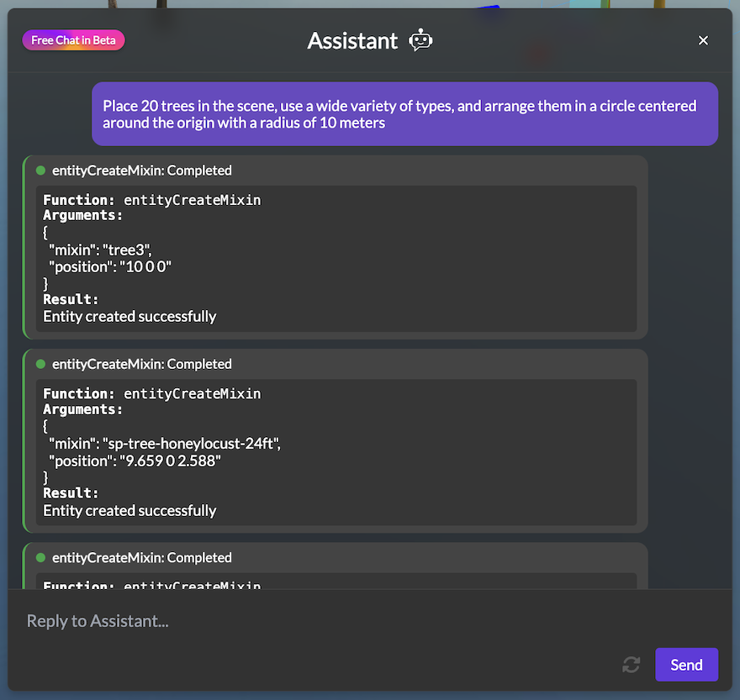Click the second card's "Entity created successfully" result

tap(129, 510)
